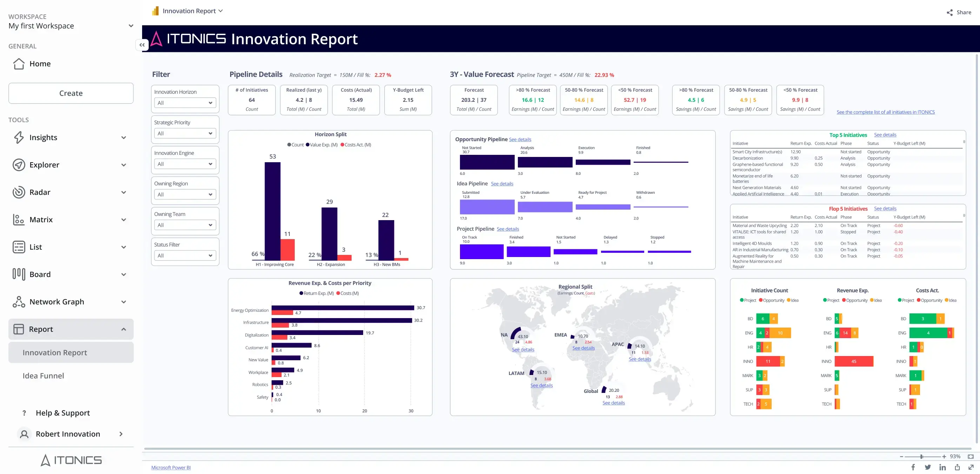Image resolution: width=980 pixels, height=474 pixels.
Task: Open the Share option top right
Action: click(958, 12)
